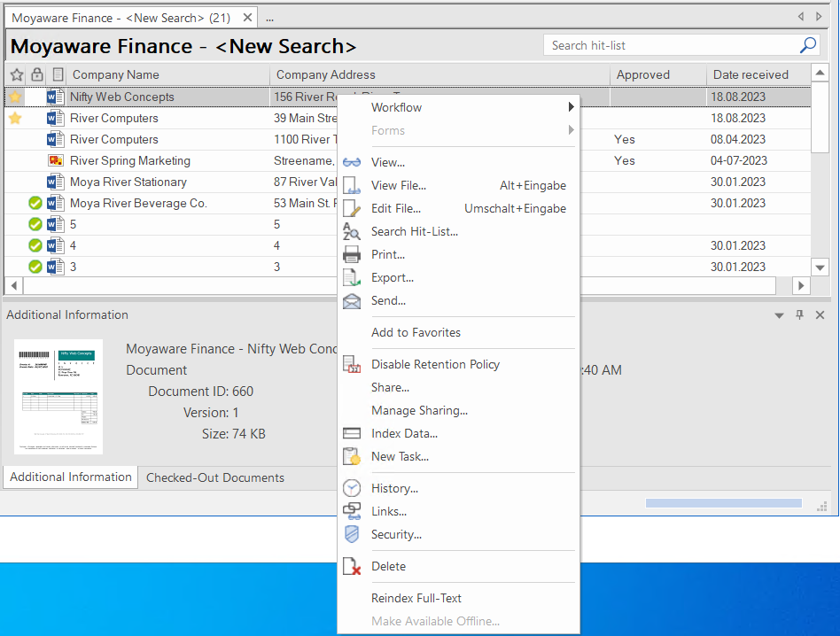
Task: Sort by Approved column header
Action: 658,74
